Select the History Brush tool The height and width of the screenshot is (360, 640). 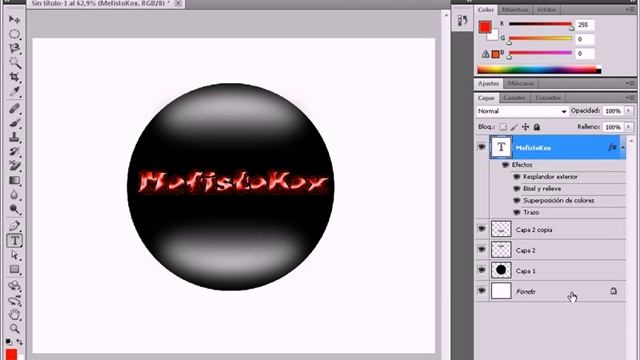tap(14, 151)
